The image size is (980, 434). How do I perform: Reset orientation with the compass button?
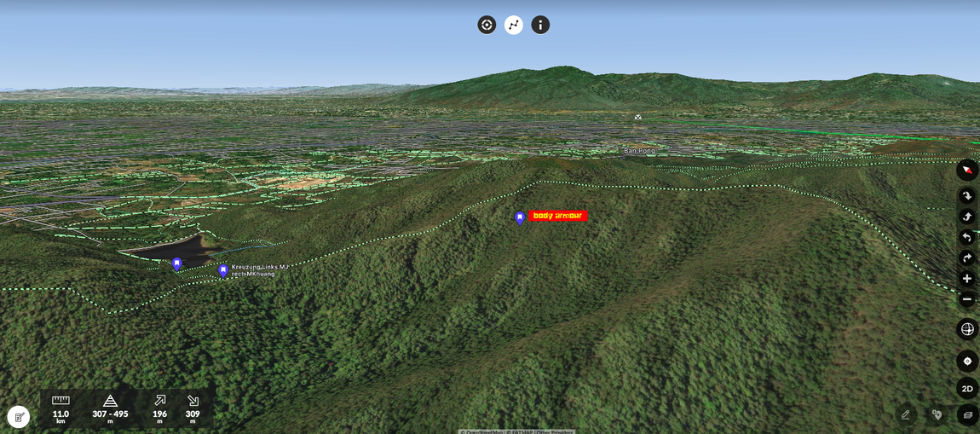click(x=966, y=170)
